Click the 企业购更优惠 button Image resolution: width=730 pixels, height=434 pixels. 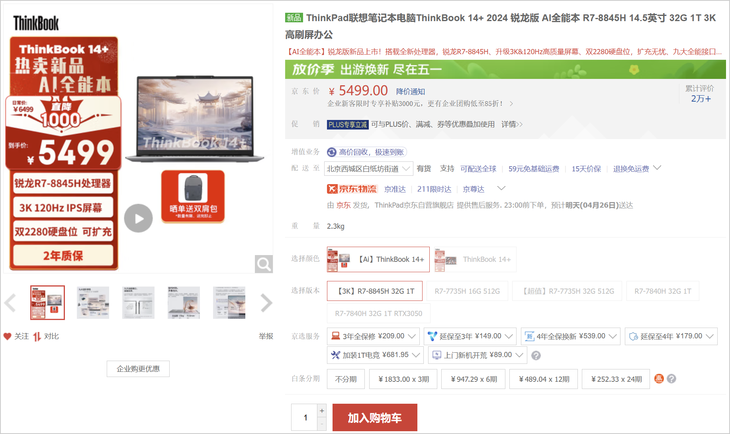click(x=138, y=369)
